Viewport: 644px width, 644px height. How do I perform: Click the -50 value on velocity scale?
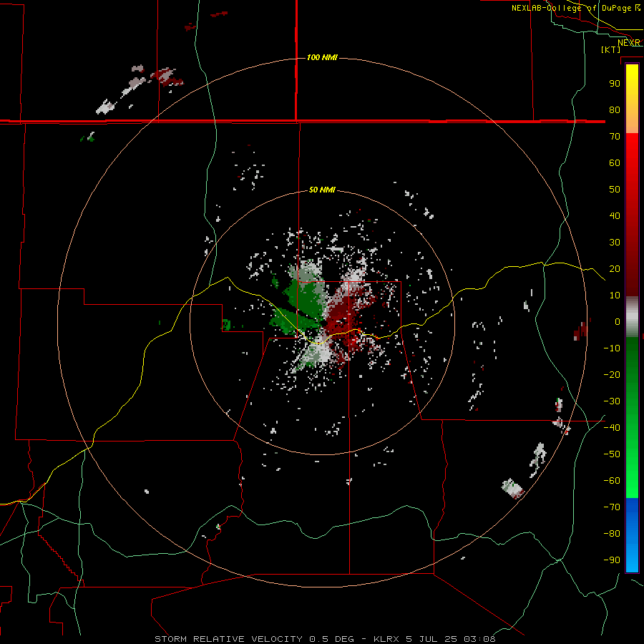612,454
